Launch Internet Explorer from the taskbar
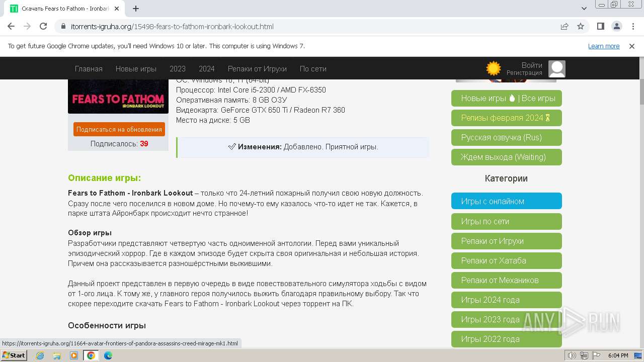Image resolution: width=644 pixels, height=362 pixels. [40, 355]
